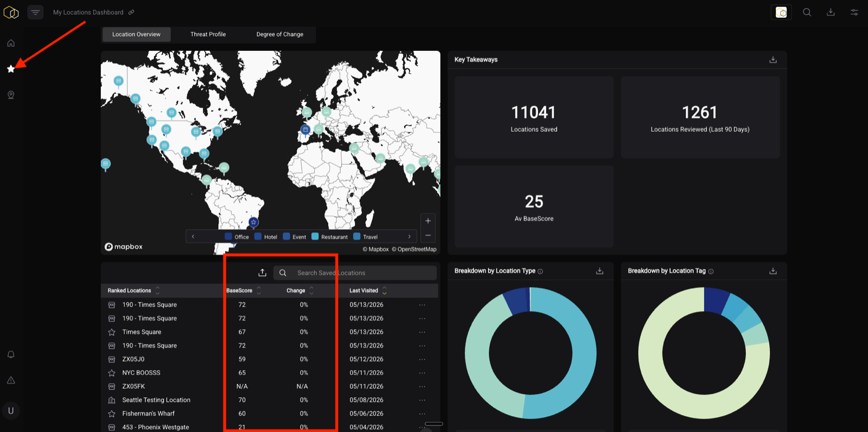Click the My Locations Dashboard title
Screen dimensions: 868x432
click(x=88, y=12)
